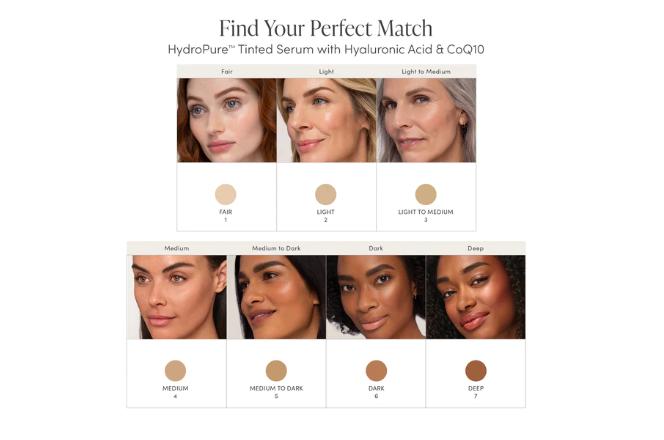The width and height of the screenshot is (664, 440).
Task: View the Light to Medium model photo
Action: tap(426, 120)
